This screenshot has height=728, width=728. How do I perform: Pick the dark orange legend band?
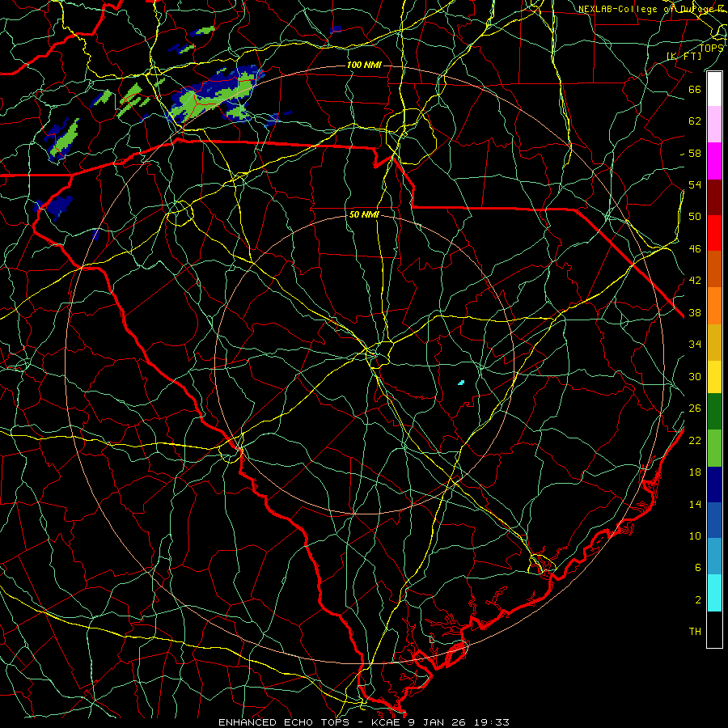pyautogui.click(x=714, y=269)
